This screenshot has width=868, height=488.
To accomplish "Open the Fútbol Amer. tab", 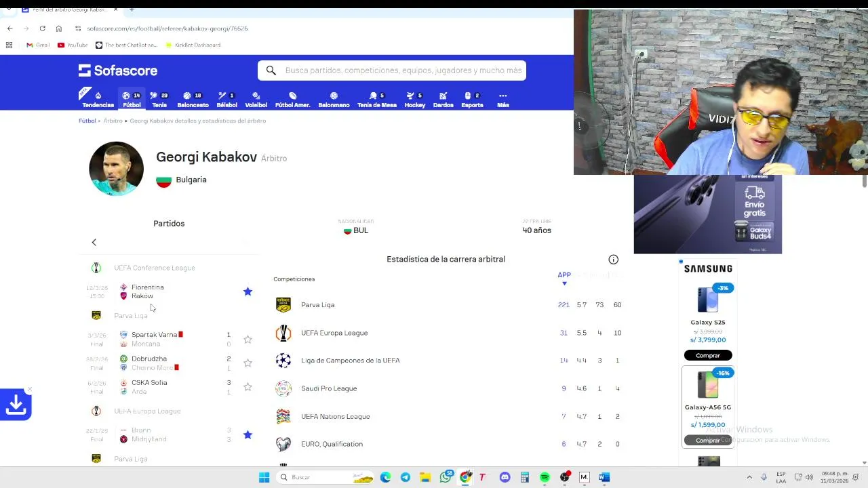I will pyautogui.click(x=292, y=100).
